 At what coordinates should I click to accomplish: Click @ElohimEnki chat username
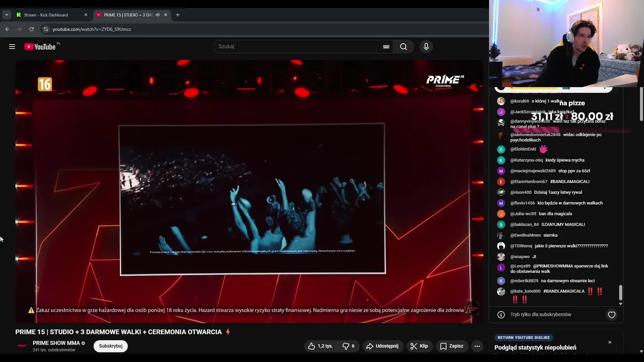(523, 149)
